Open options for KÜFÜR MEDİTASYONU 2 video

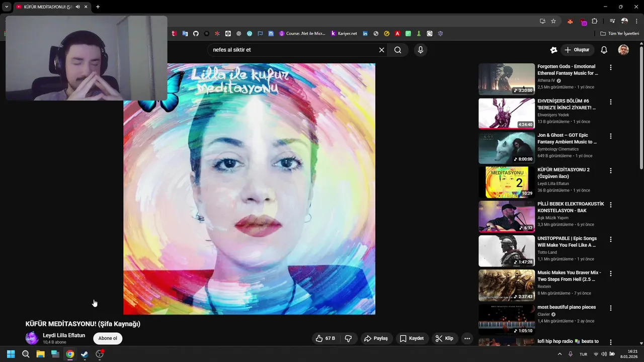(611, 170)
